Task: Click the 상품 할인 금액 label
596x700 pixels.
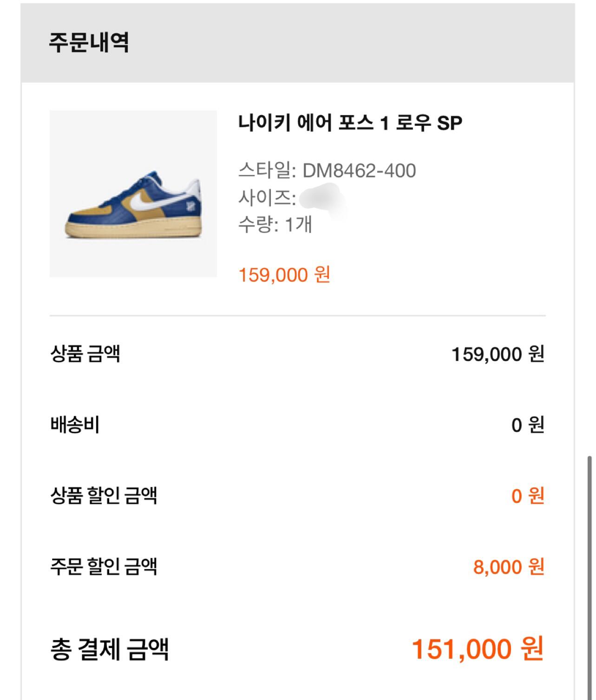Action: pyautogui.click(x=104, y=495)
